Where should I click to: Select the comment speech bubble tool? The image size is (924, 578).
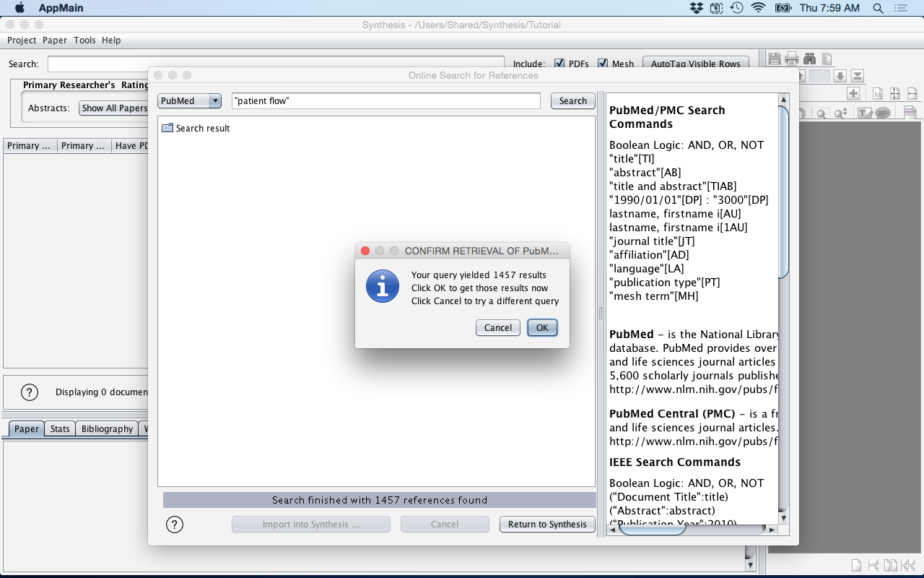click(x=883, y=113)
